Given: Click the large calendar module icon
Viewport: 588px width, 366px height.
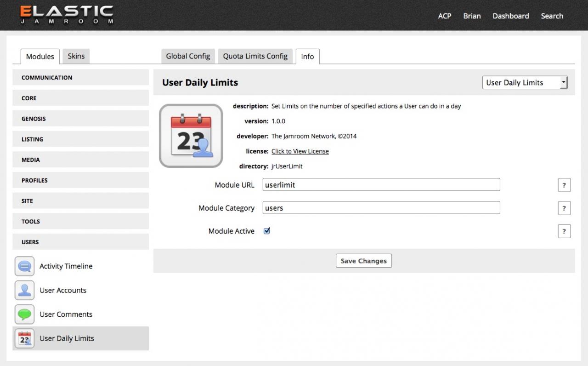Looking at the screenshot, I should 191,136.
